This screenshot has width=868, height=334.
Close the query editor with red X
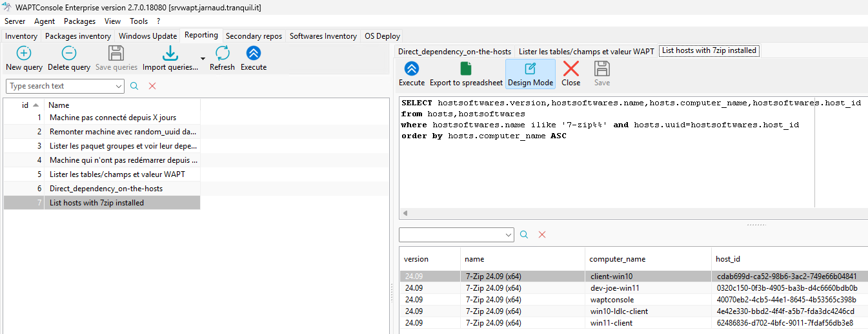click(x=571, y=69)
